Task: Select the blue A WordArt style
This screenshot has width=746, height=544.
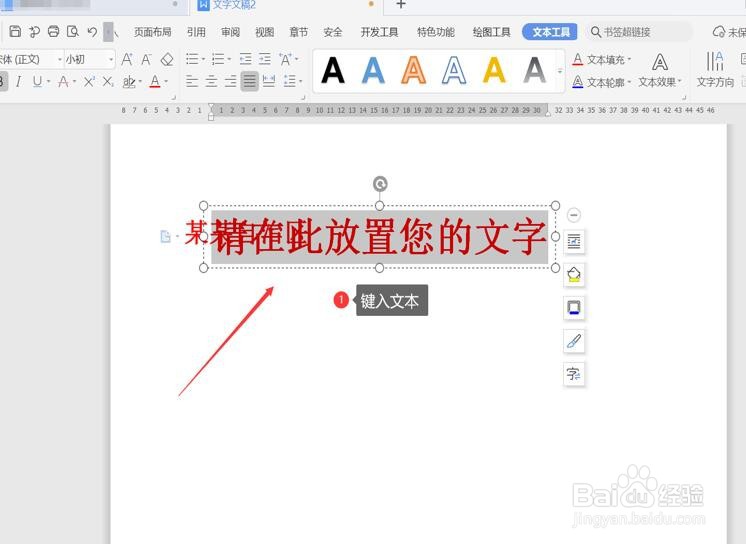Action: tap(373, 70)
